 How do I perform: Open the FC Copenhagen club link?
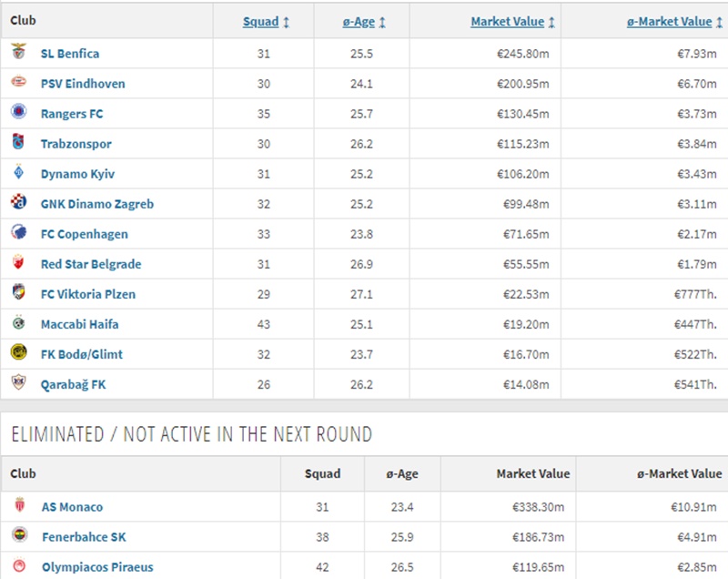[x=84, y=234]
